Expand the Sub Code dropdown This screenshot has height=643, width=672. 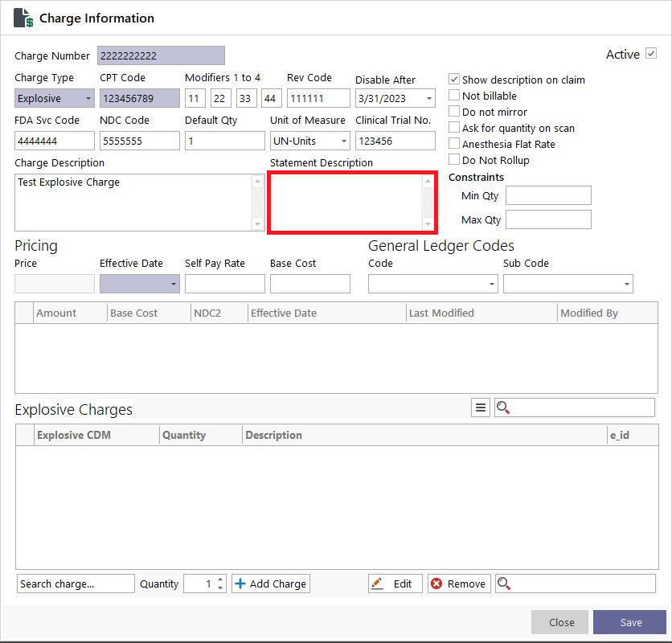click(x=626, y=284)
